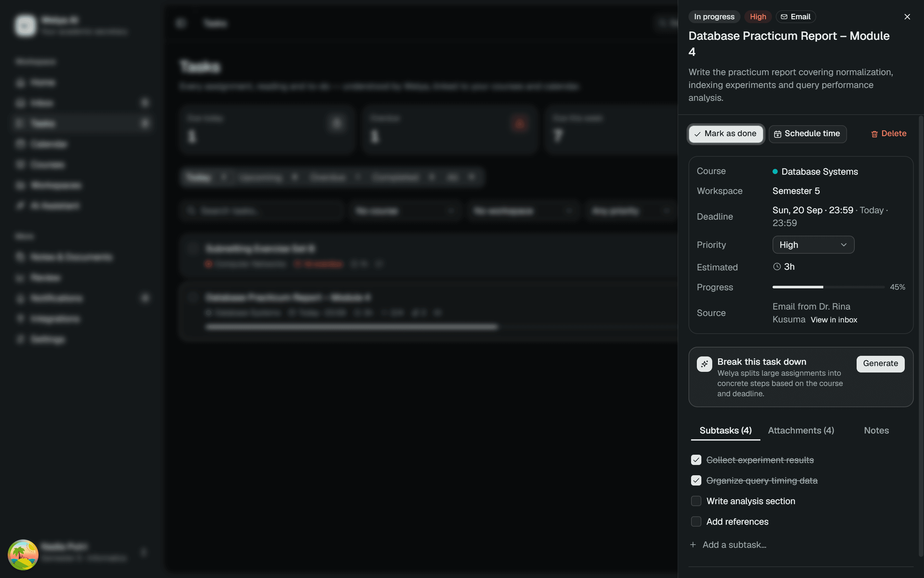Check the Write analysis section subtask
This screenshot has width=924, height=578.
pyautogui.click(x=696, y=501)
